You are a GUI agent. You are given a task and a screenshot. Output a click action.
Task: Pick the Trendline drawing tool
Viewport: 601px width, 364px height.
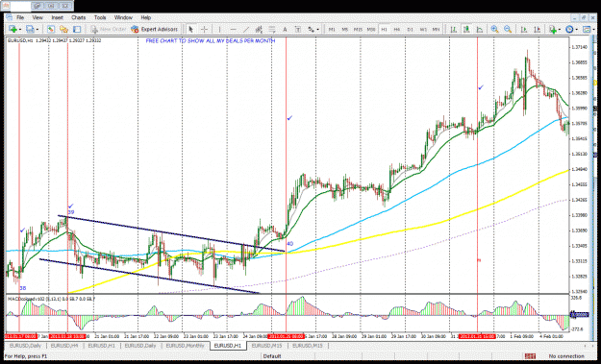[x=246, y=30]
